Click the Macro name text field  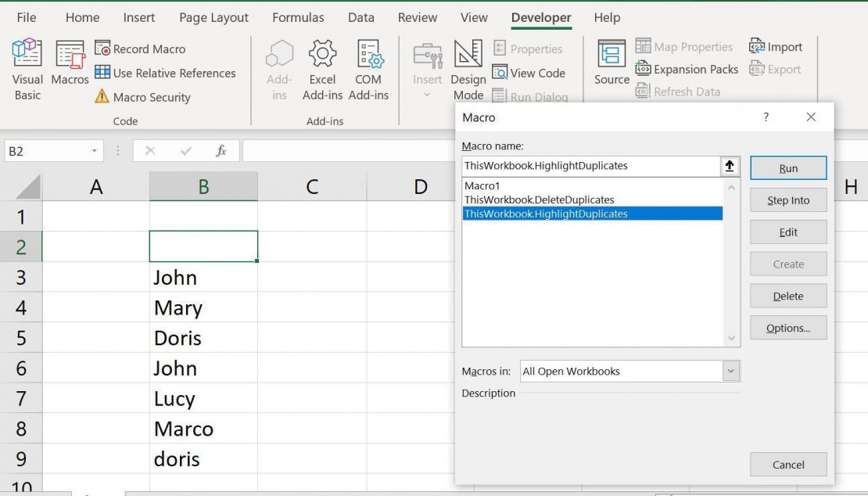click(x=590, y=166)
